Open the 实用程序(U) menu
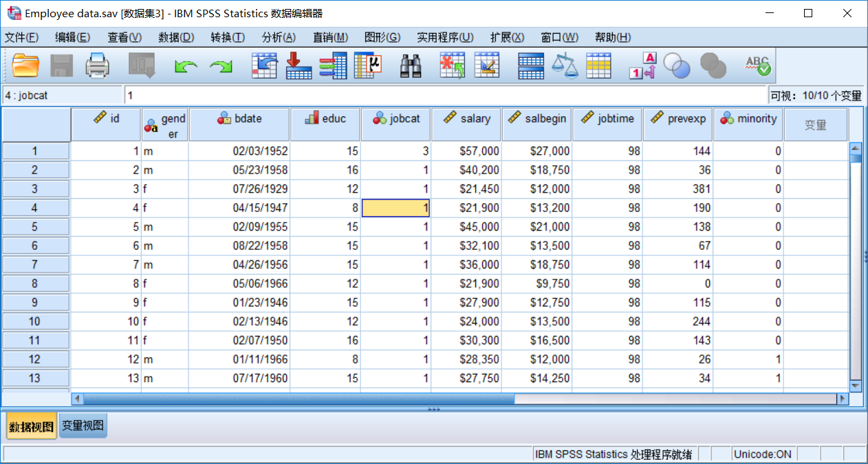The width and height of the screenshot is (868, 464). coord(445,37)
